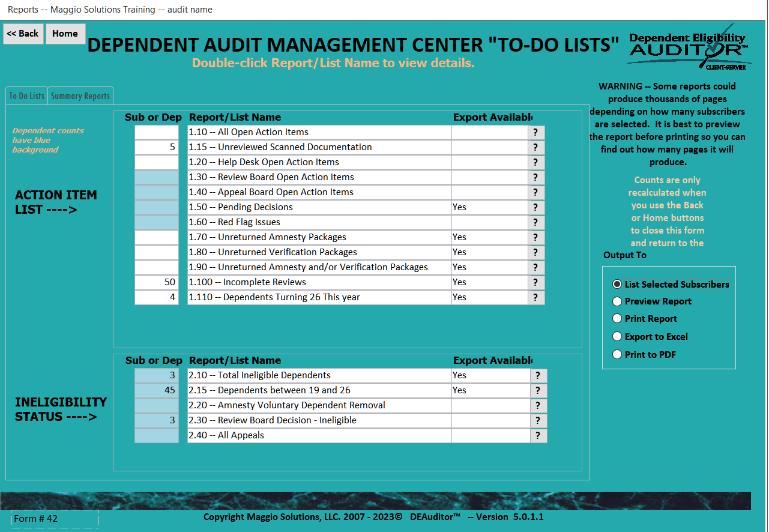
Task: Open help for 2.40 All Appeals
Action: click(538, 436)
